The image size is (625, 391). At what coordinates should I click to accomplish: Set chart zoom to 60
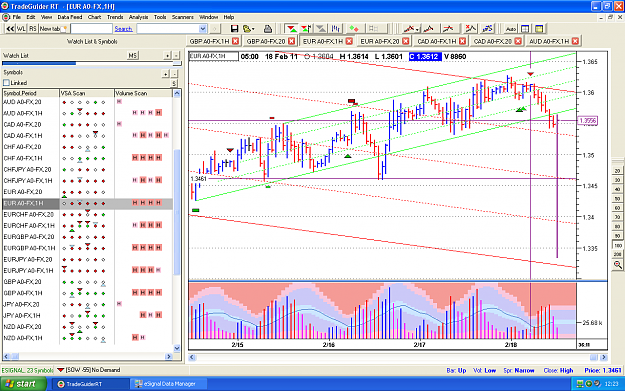point(617,208)
